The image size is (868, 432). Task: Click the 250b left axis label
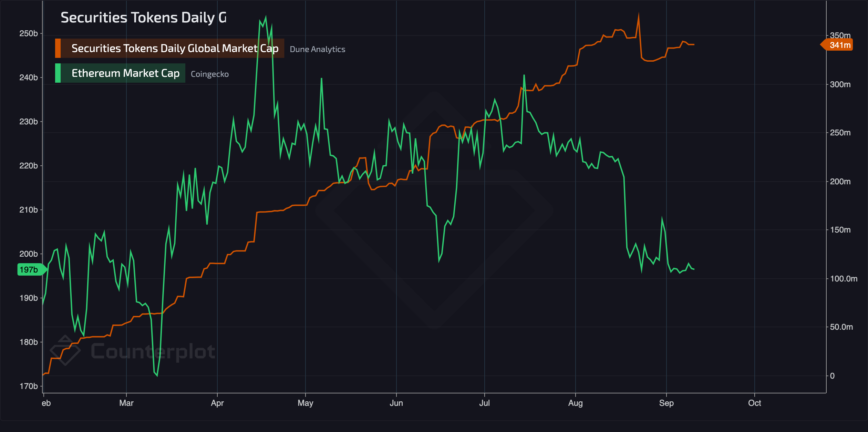29,33
